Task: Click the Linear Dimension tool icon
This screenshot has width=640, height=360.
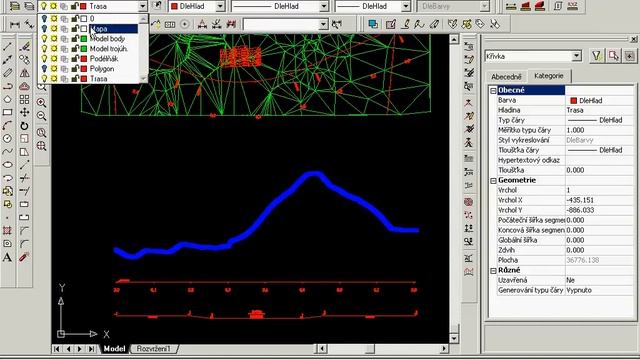Action: tap(15, 24)
